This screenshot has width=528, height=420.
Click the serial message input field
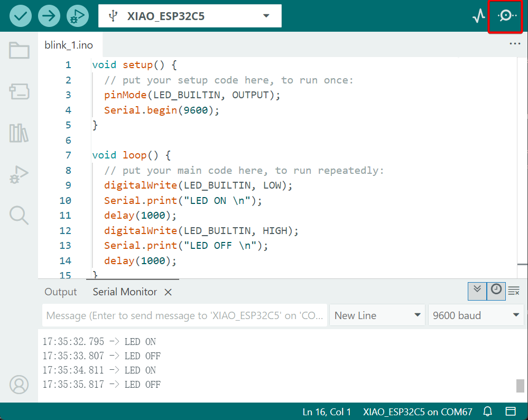pos(184,315)
